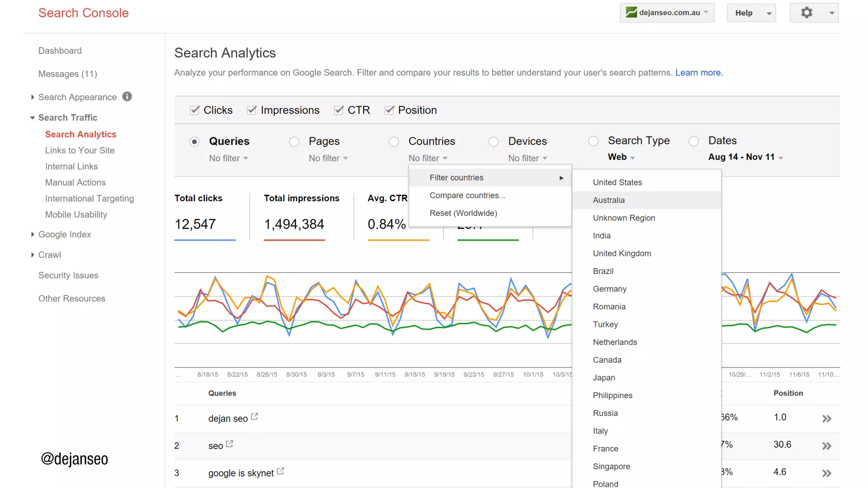
Task: Select the Pages radio button
Action: point(294,141)
